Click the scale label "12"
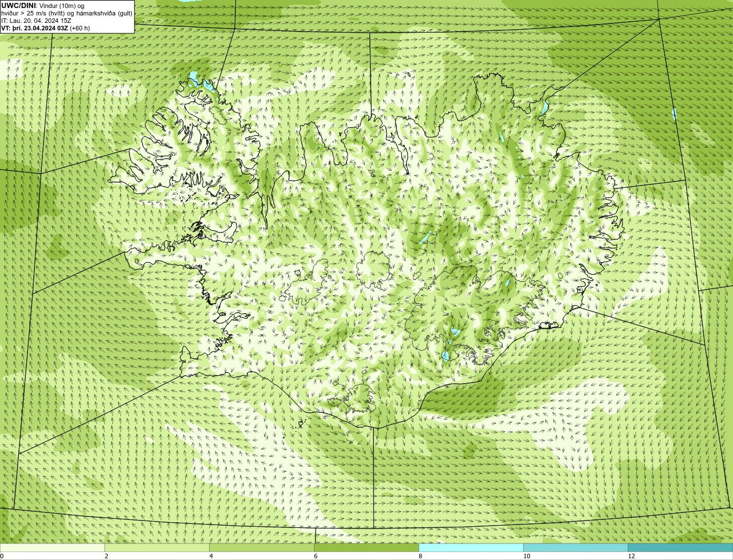Image resolution: width=733 pixels, height=560 pixels. click(631, 556)
